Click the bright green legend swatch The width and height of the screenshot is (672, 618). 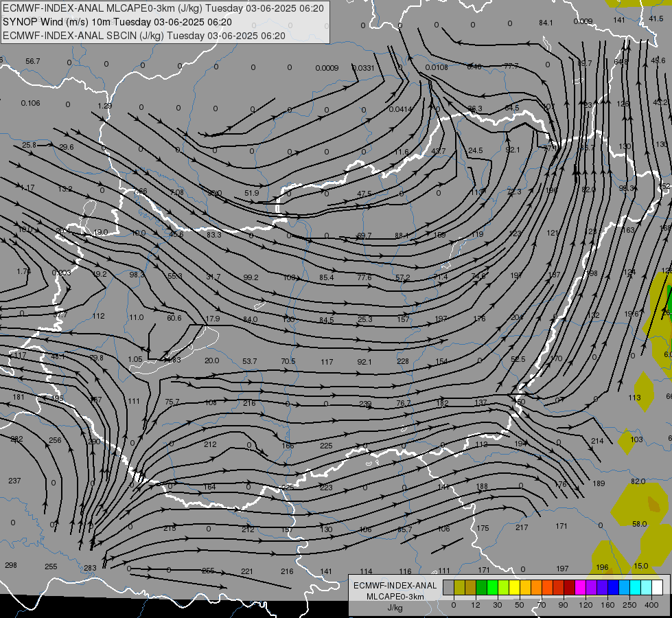pyautogui.click(x=492, y=588)
